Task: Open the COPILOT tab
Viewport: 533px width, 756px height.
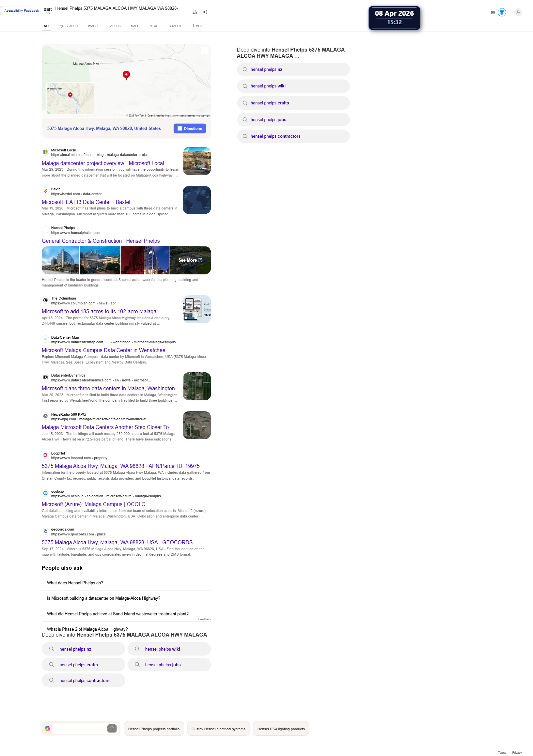Action: [175, 26]
